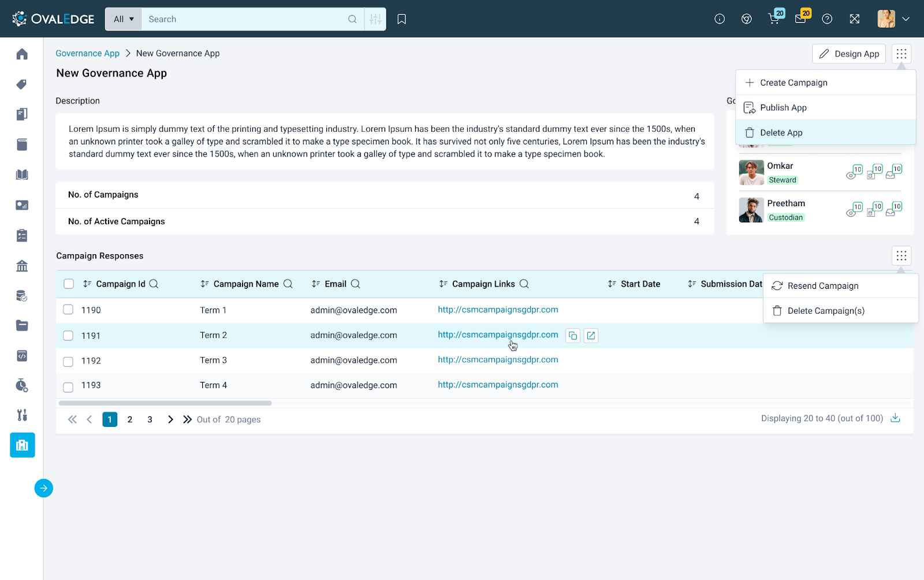Open the Jobs stopwatch icon in sidebar
The height and width of the screenshot is (580, 924).
pyautogui.click(x=22, y=385)
